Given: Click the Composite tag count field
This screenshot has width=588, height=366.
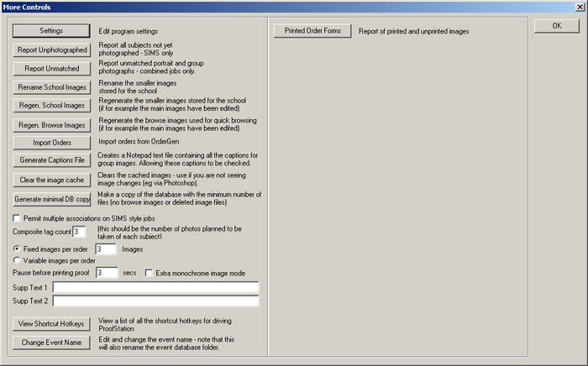Looking at the screenshot, I should click(79, 232).
